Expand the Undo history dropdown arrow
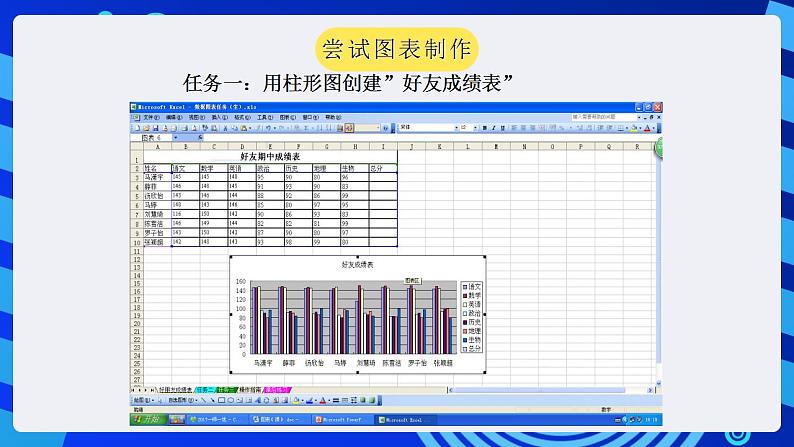The image size is (794, 447). tap(274, 128)
